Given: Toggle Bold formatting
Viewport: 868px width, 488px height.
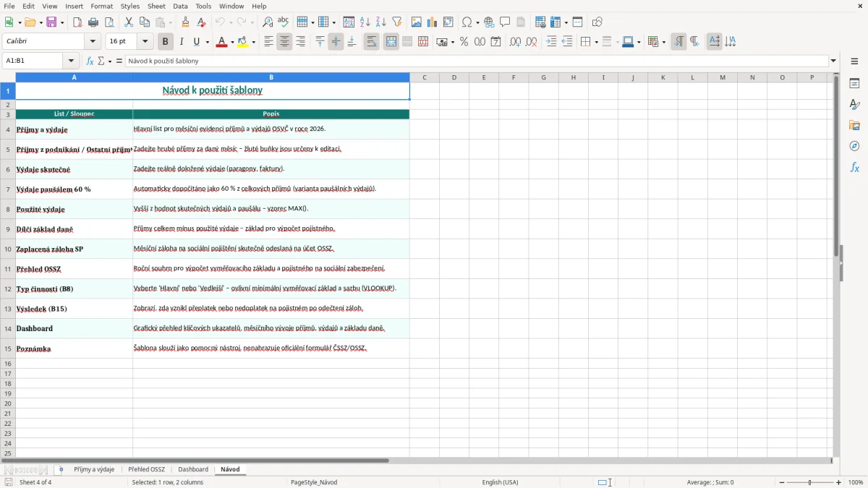Looking at the screenshot, I should click(x=166, y=42).
